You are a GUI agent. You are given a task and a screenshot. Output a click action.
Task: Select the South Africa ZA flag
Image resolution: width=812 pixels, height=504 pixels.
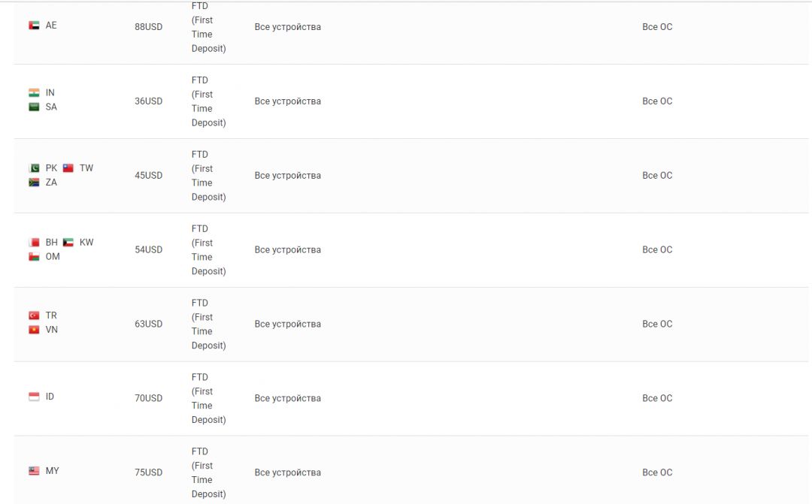point(34,183)
